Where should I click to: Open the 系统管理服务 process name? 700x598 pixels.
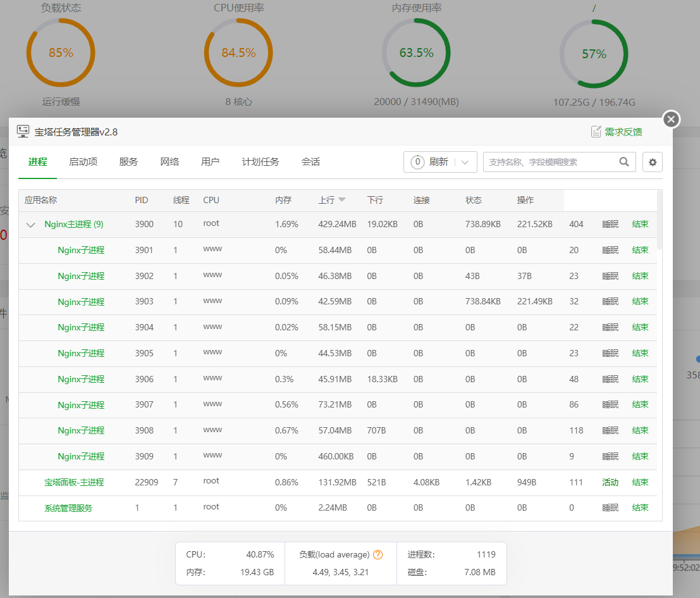click(x=68, y=508)
